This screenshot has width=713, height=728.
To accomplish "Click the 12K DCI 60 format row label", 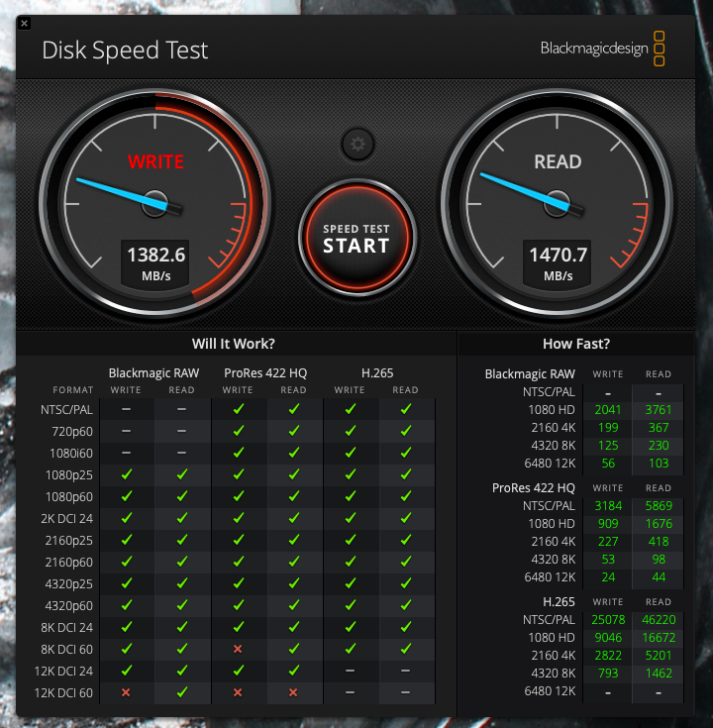I will pos(63,692).
